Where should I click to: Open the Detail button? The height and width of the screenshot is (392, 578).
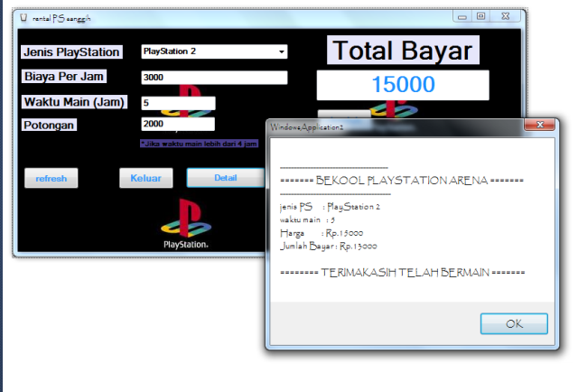click(x=226, y=178)
